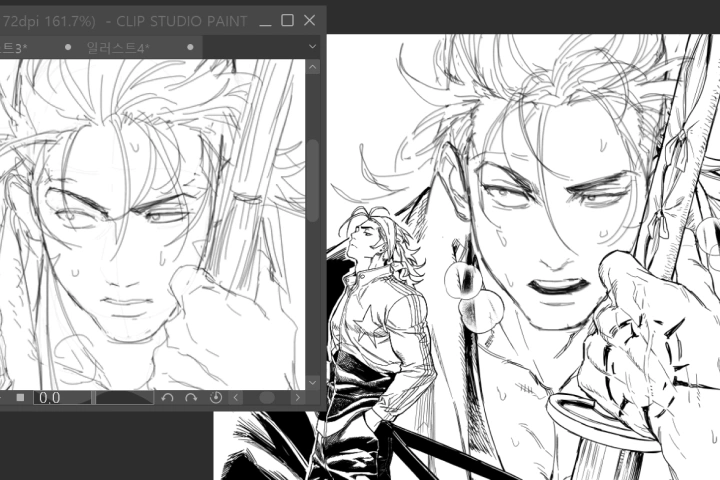Image resolution: width=720 pixels, height=480 pixels.
Task: Rotate the canvas view left
Action: click(x=168, y=398)
